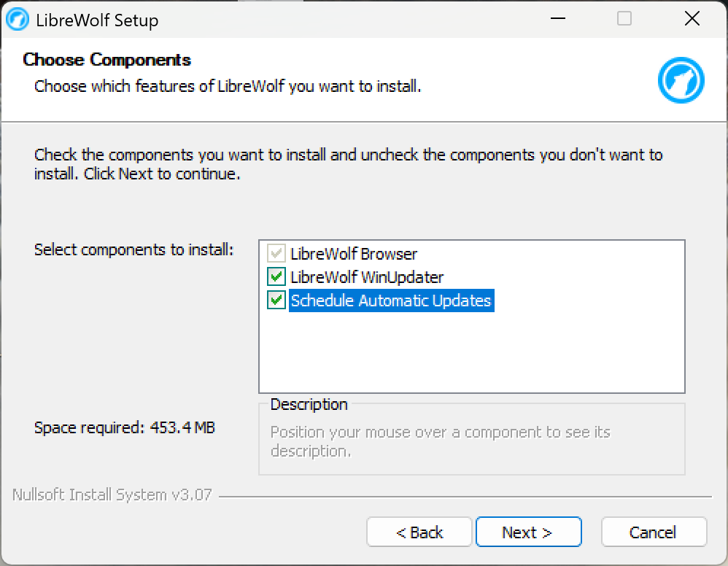Select the LibreWolf Browser component label
The image size is (728, 566).
(x=354, y=254)
